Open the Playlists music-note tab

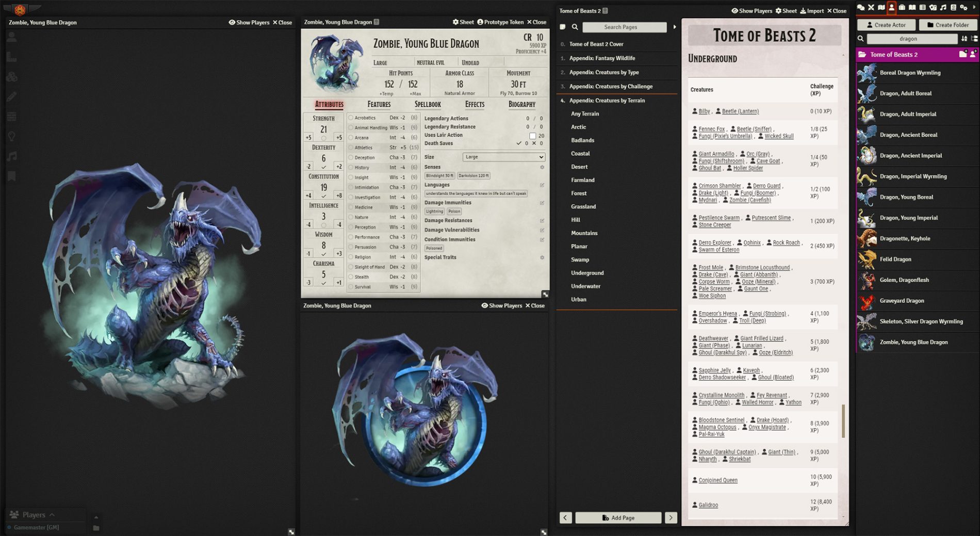click(943, 7)
